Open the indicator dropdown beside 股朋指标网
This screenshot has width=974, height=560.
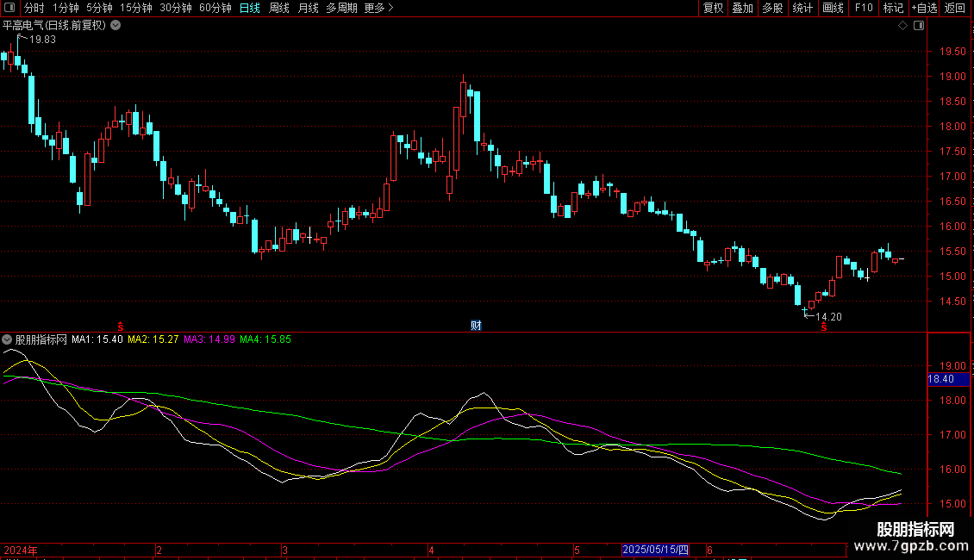click(x=7, y=339)
